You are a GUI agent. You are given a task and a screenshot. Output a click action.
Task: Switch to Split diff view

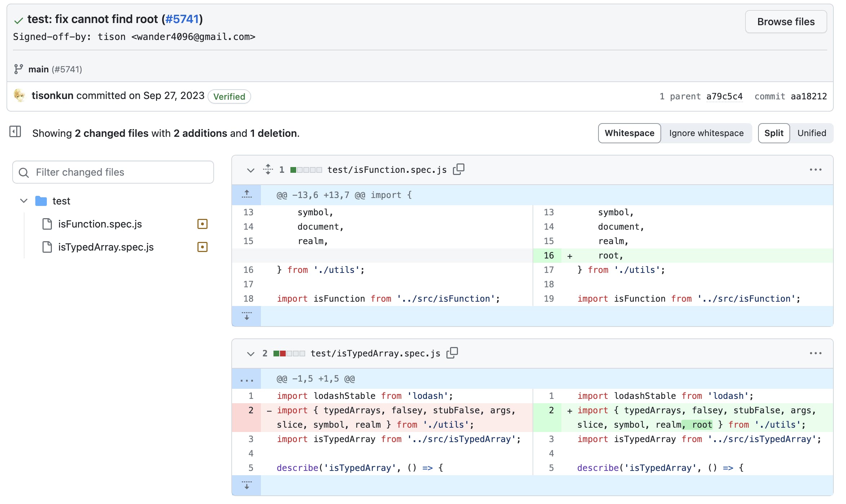point(774,133)
